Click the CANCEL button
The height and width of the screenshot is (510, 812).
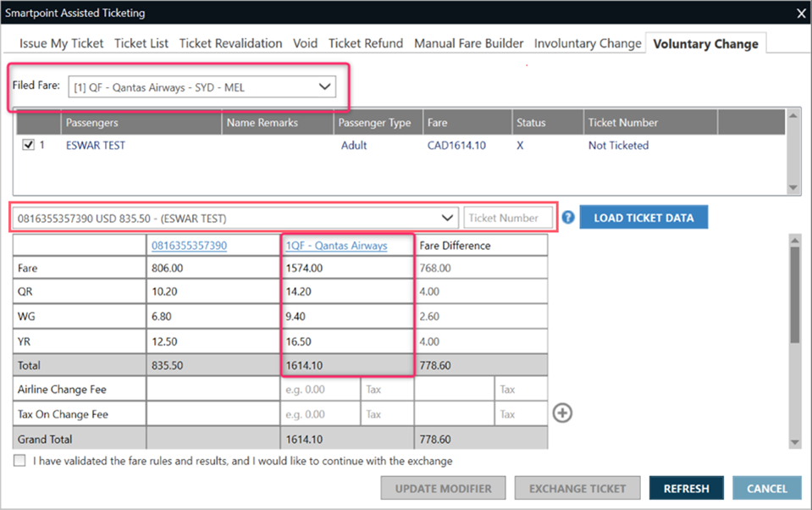(x=767, y=488)
